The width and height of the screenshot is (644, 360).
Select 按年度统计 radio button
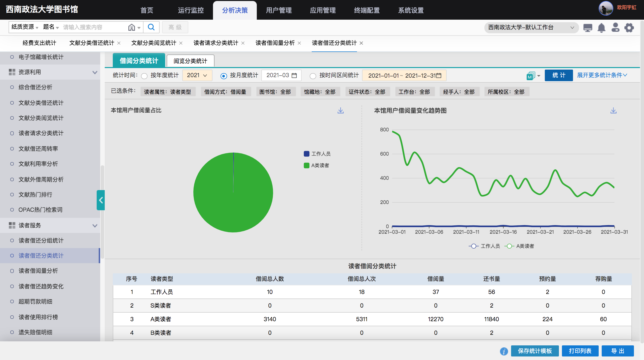[x=144, y=76]
